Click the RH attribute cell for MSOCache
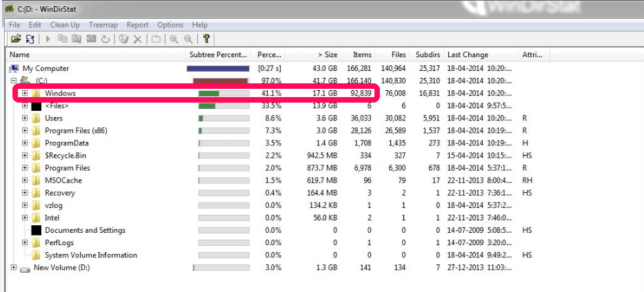Viewport: 644px width, 292px height. (x=527, y=180)
